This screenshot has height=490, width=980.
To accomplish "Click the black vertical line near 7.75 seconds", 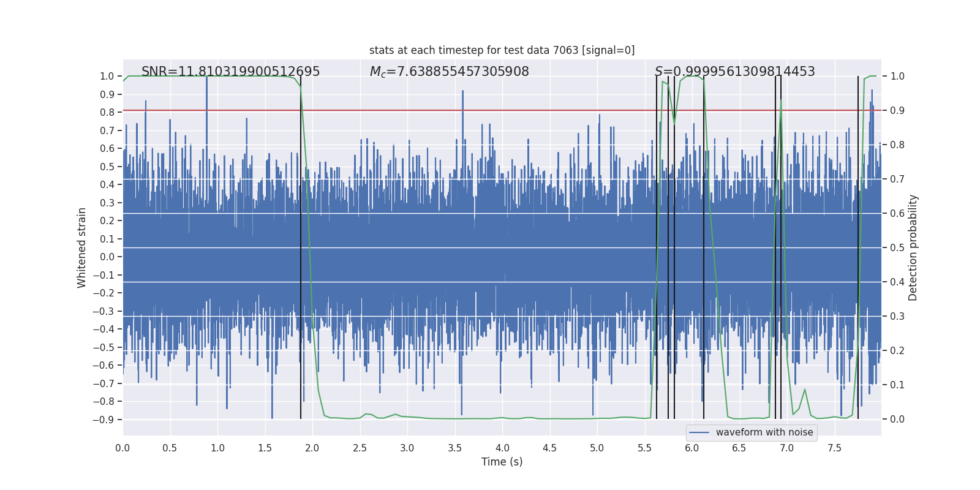I will [x=858, y=247].
